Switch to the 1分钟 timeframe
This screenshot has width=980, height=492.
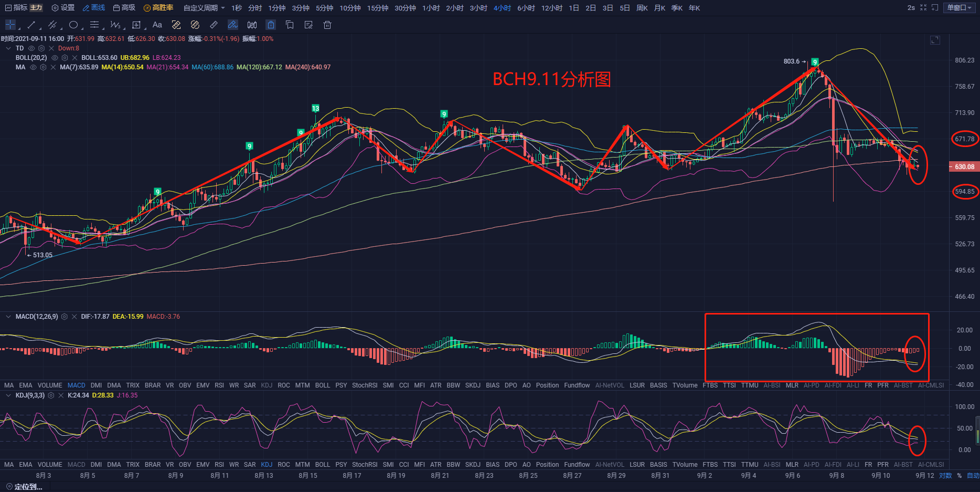(277, 8)
